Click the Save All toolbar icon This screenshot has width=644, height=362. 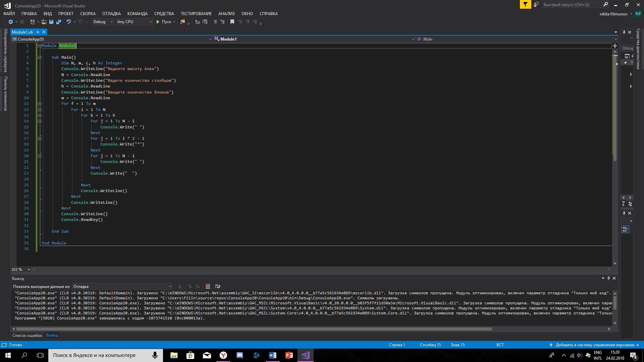tap(59, 22)
